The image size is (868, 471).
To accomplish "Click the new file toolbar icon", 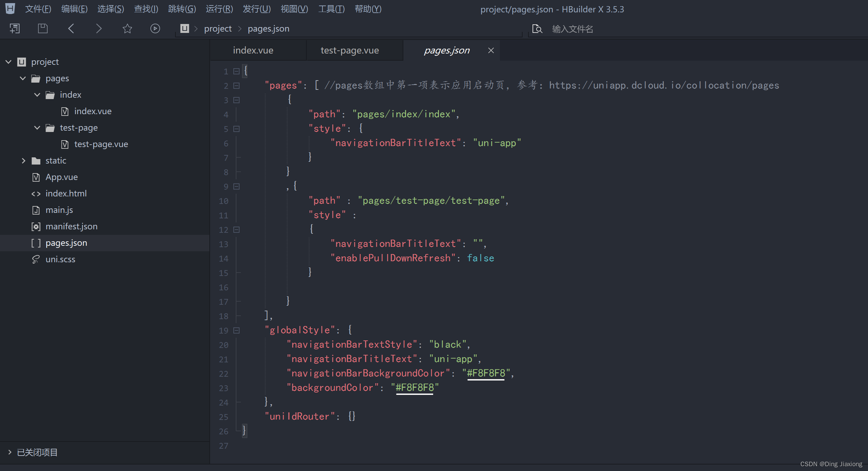I will (14, 28).
